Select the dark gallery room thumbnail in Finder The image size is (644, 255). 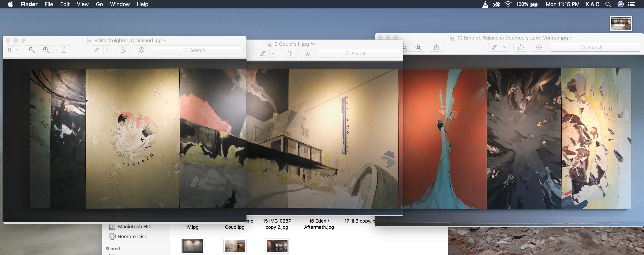point(277,246)
